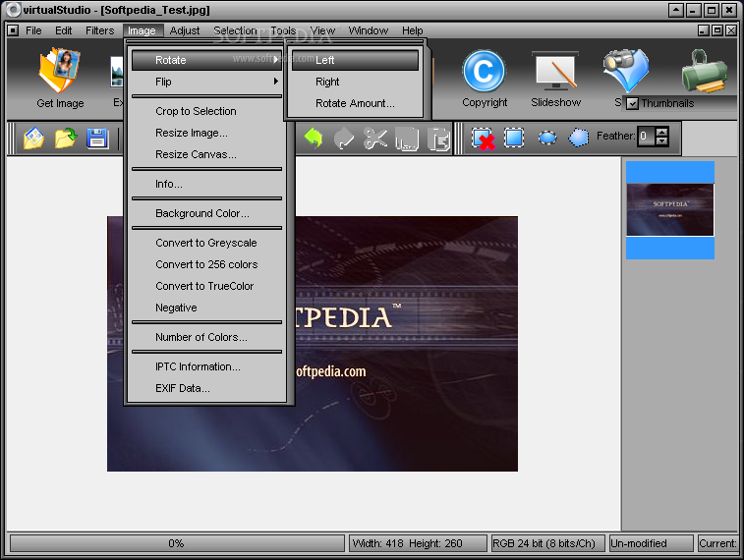
Task: Roll up the virtualStudio window
Action: click(676, 10)
